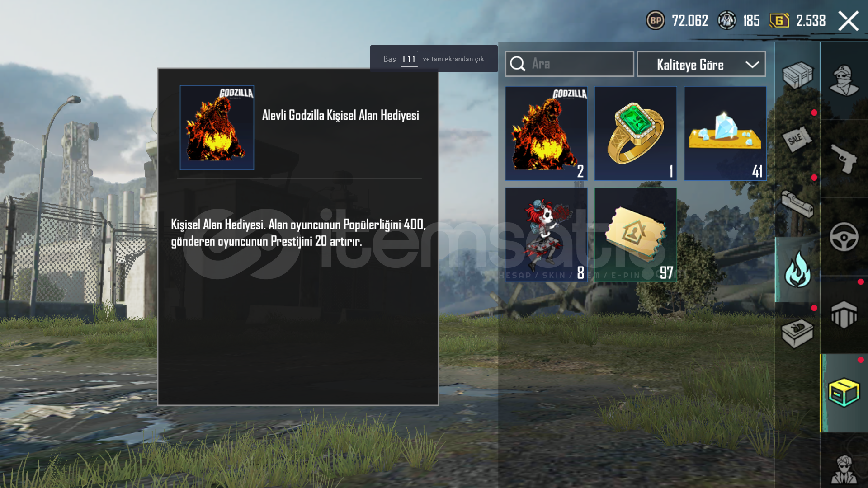
Task: Select the blue flame category tab
Action: pos(797,269)
